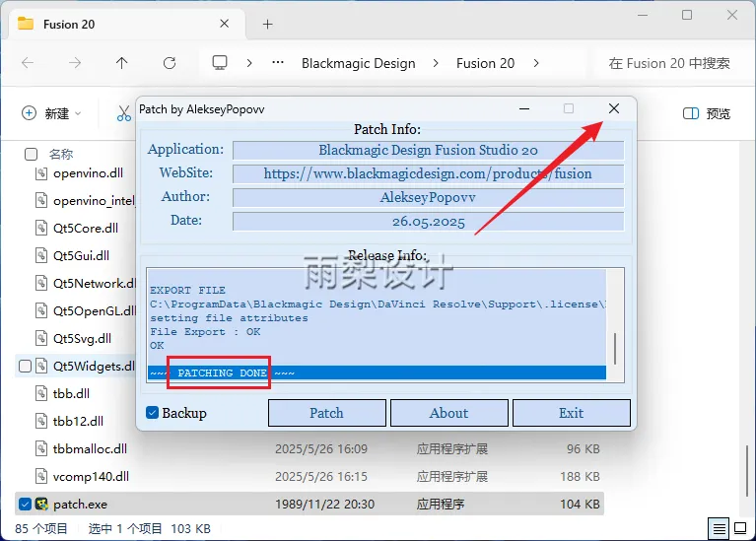Click the WebSite URL field
Viewport: 756px width, 541px height.
[428, 173]
